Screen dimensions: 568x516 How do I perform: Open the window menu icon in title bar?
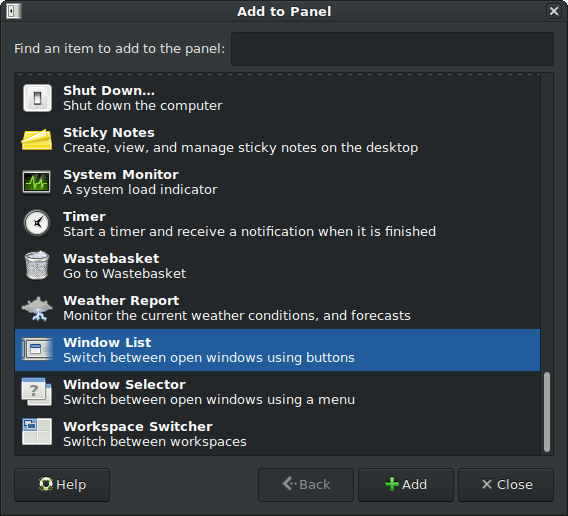coord(14,11)
